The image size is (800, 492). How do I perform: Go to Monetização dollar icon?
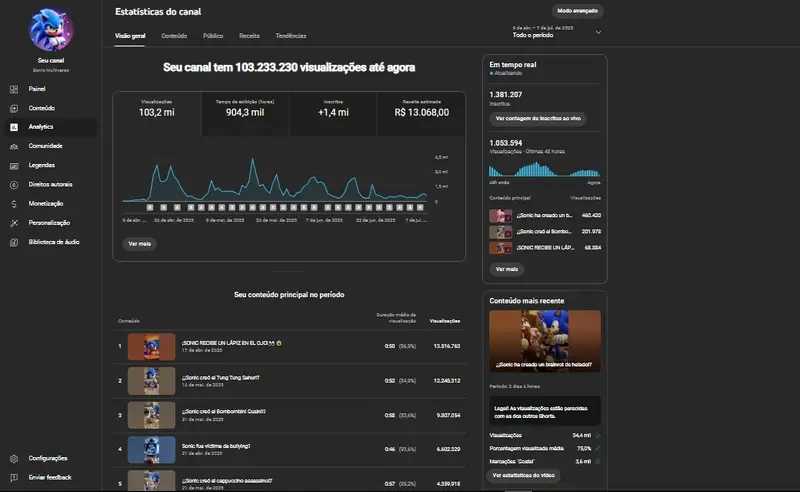14,203
